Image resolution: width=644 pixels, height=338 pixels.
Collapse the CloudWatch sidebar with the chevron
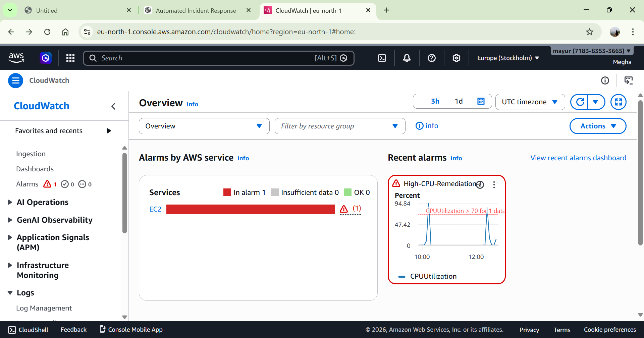pyautogui.click(x=113, y=106)
